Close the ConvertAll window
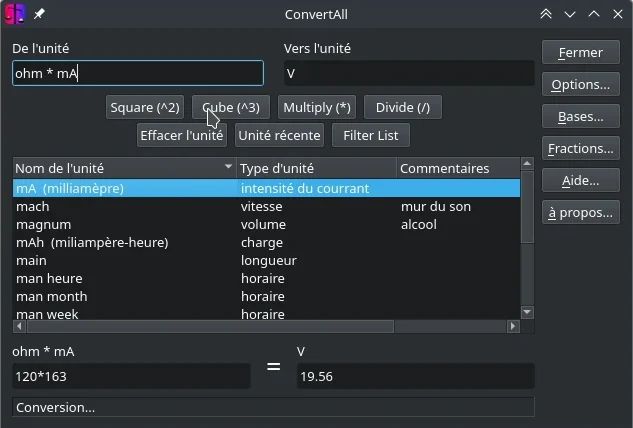 coord(618,14)
